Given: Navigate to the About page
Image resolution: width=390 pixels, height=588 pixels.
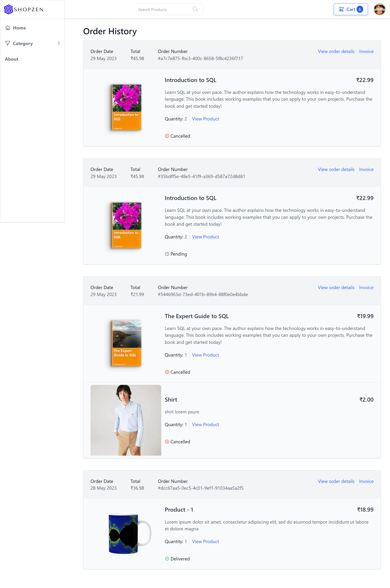Looking at the screenshot, I should (x=11, y=59).
